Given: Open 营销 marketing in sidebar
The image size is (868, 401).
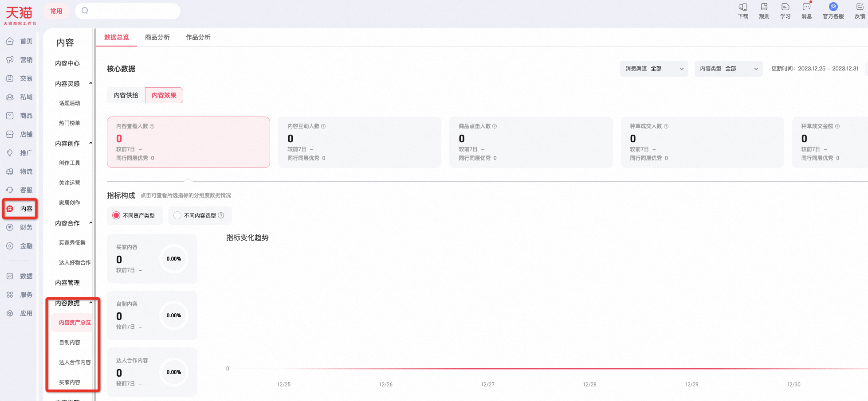Looking at the screenshot, I should pyautogui.click(x=20, y=60).
